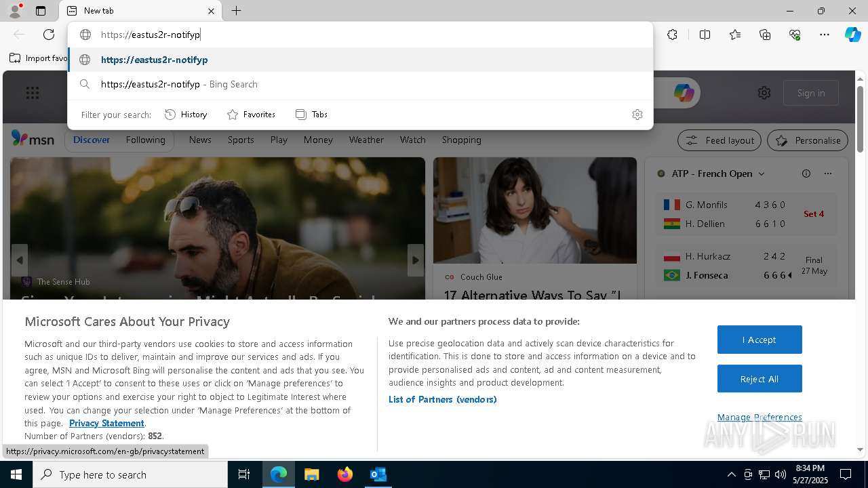The image size is (868, 488).
Task: Open the Copilot sidebar icon
Action: point(852,35)
